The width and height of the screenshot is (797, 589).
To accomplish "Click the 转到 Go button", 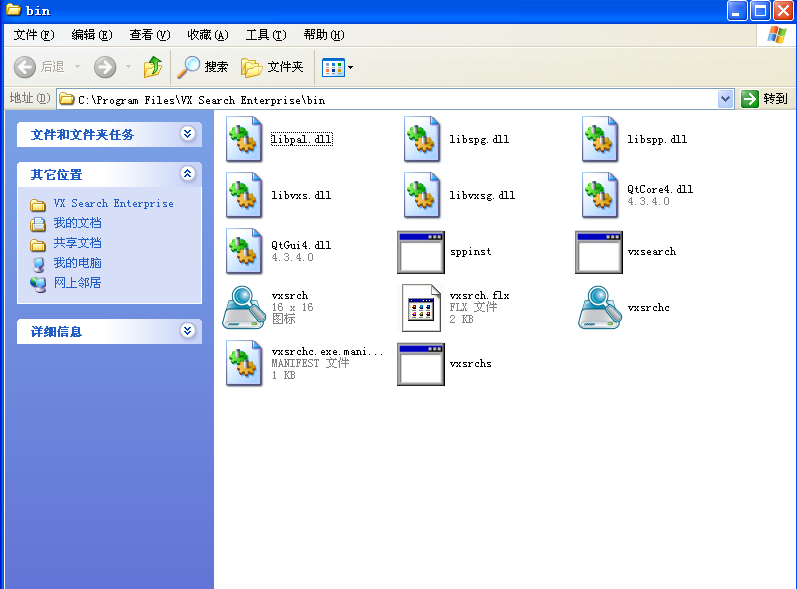I will [x=764, y=99].
